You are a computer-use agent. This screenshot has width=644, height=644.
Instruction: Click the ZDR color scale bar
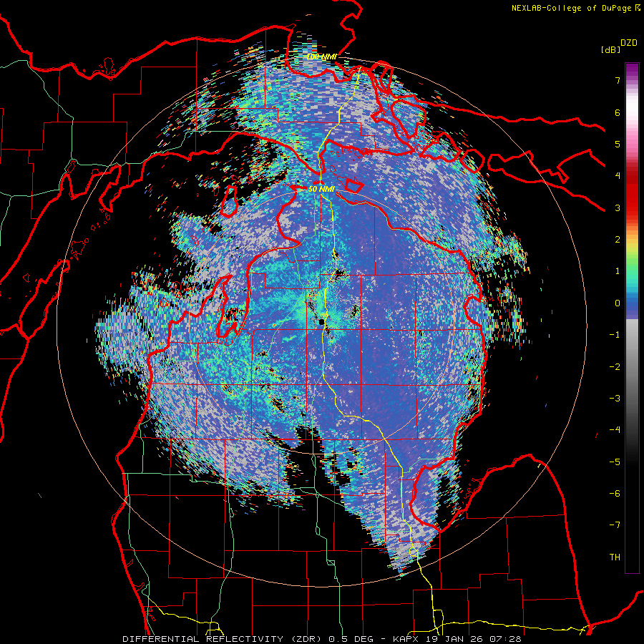pos(632,318)
